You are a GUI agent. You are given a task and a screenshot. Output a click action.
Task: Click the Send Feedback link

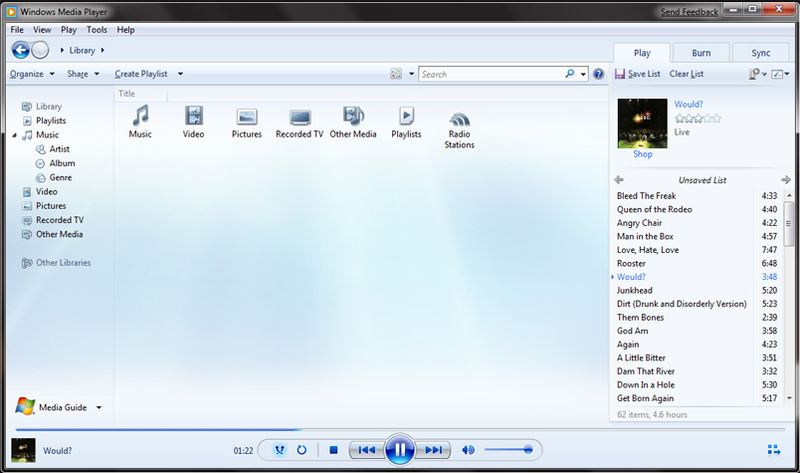tap(689, 12)
